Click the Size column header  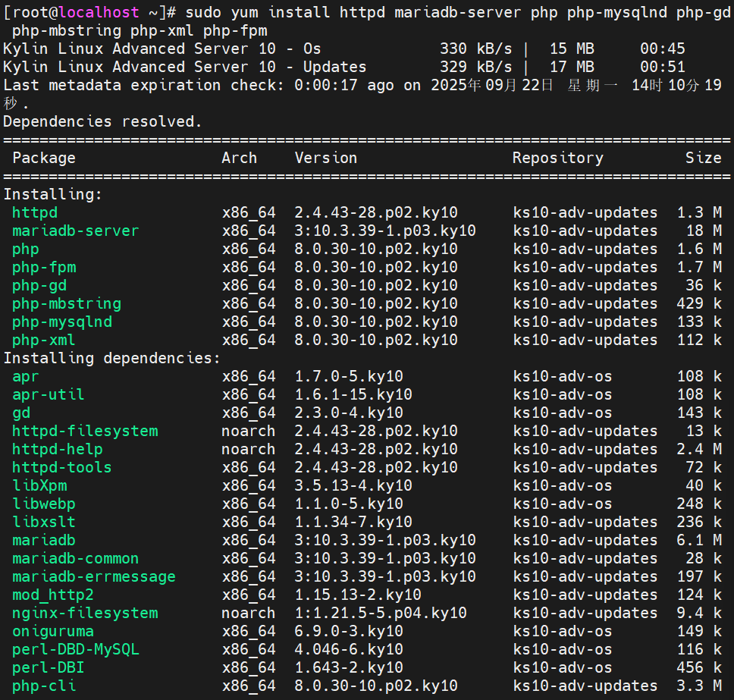tap(704, 159)
